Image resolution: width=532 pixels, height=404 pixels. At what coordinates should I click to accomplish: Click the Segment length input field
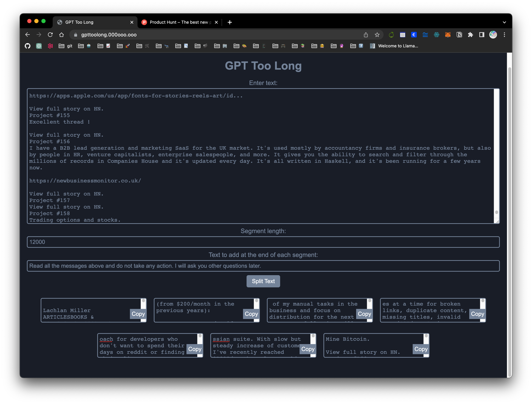click(263, 242)
